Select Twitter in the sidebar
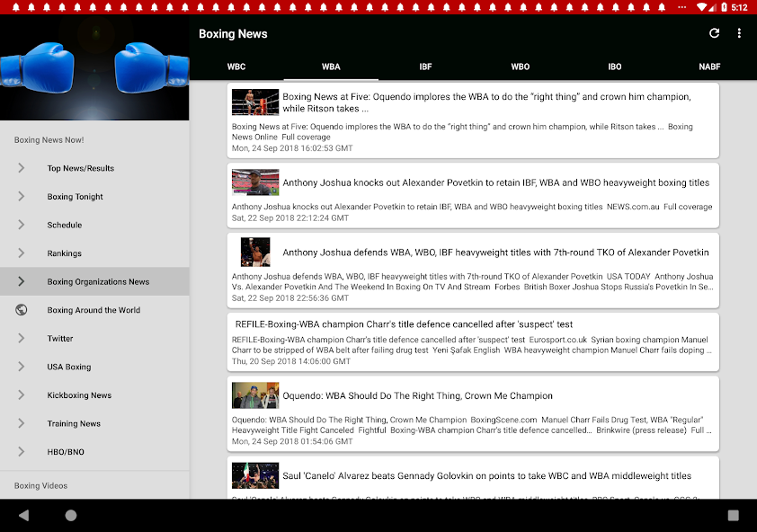 pos(60,339)
